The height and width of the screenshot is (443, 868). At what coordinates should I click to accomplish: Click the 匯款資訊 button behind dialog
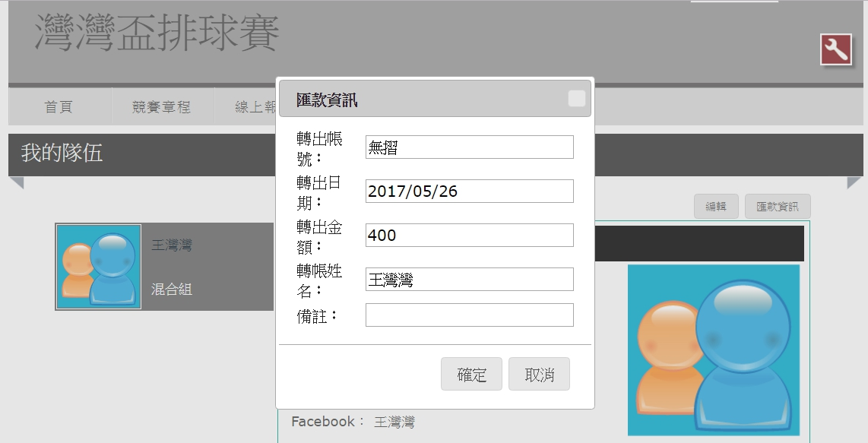[778, 207]
